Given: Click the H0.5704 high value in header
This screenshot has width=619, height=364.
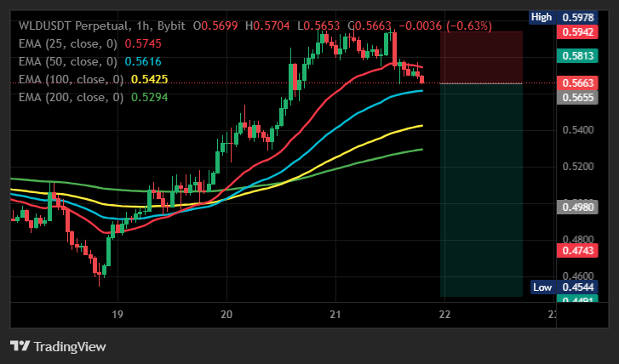Looking at the screenshot, I should tap(267, 26).
